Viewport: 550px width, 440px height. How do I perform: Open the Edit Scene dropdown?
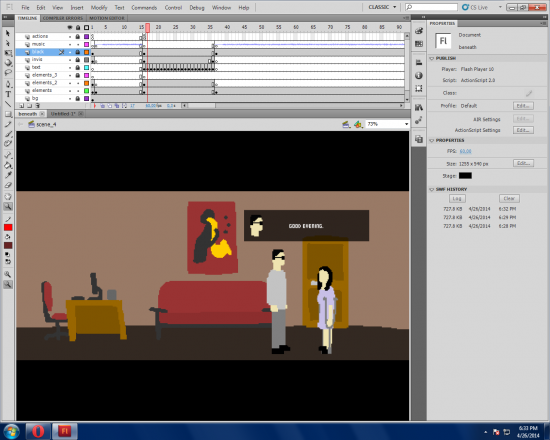point(346,124)
